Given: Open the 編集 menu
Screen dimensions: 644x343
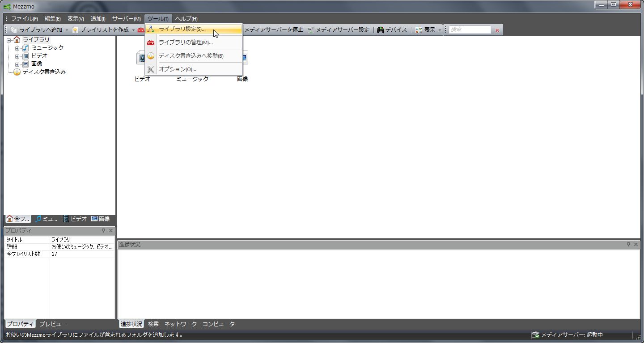Looking at the screenshot, I should [52, 19].
